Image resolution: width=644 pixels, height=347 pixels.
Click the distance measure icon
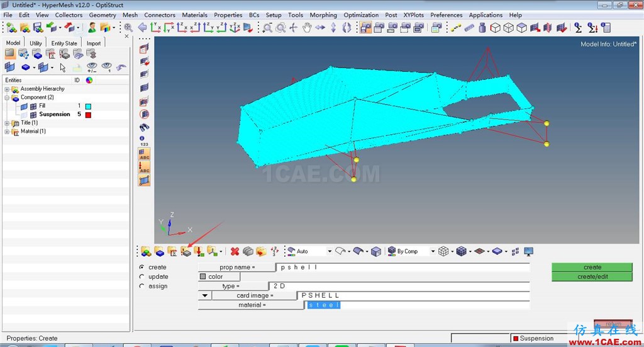(x=456, y=28)
